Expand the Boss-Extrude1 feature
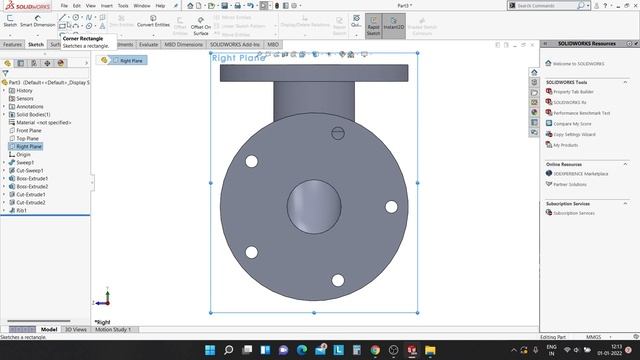The image size is (640, 360). pos(4,178)
